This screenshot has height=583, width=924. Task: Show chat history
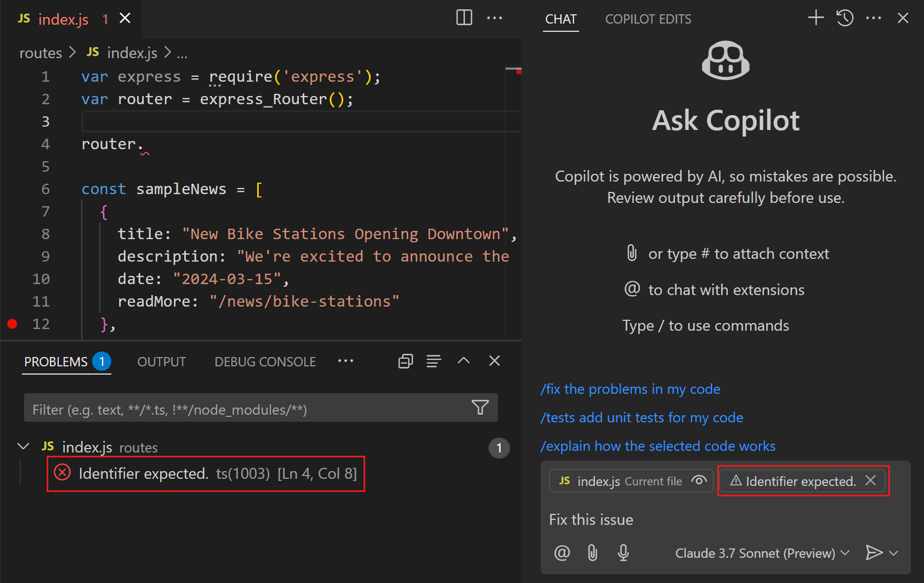point(844,18)
